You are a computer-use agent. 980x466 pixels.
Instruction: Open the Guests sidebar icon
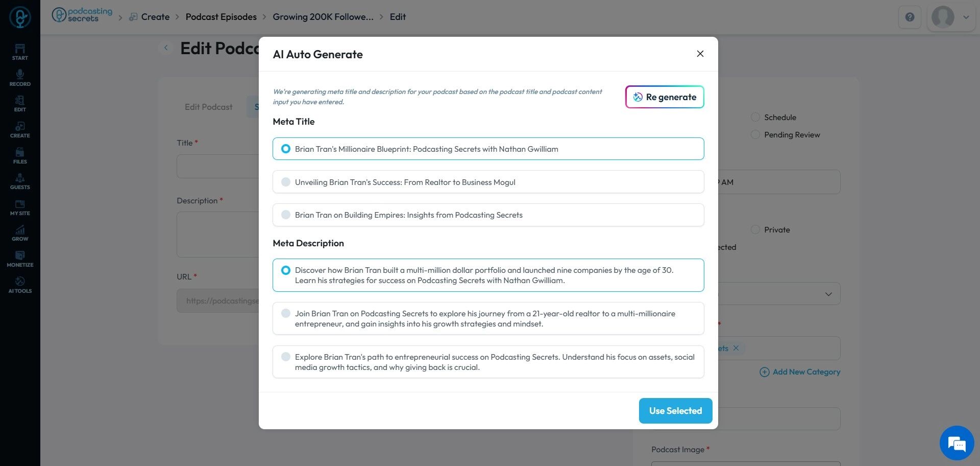click(20, 181)
